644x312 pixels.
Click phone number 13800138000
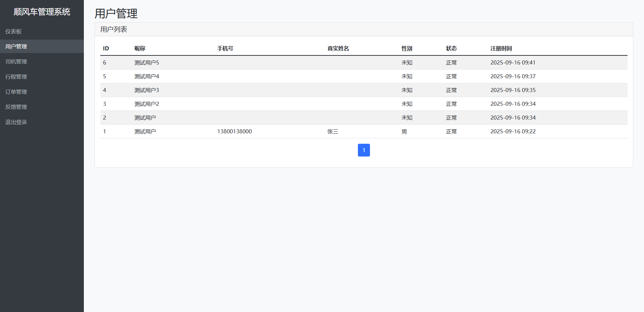click(x=234, y=131)
